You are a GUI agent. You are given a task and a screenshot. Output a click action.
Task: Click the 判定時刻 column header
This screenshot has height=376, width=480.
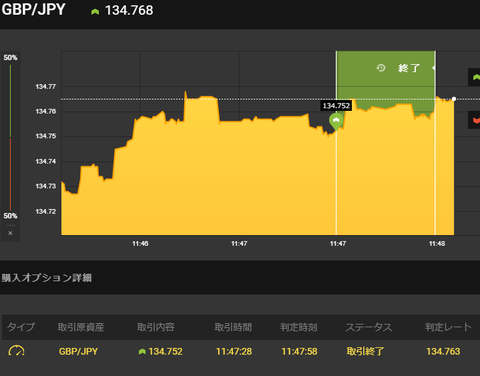[299, 327]
